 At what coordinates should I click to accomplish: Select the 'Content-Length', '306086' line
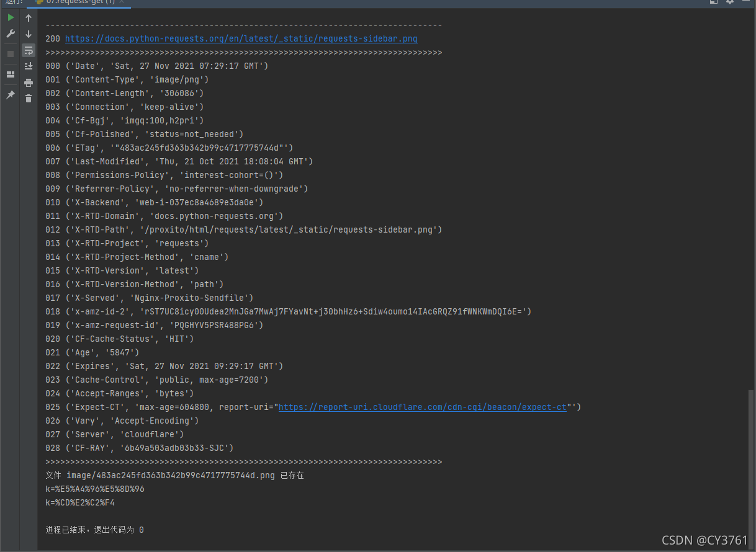point(125,93)
